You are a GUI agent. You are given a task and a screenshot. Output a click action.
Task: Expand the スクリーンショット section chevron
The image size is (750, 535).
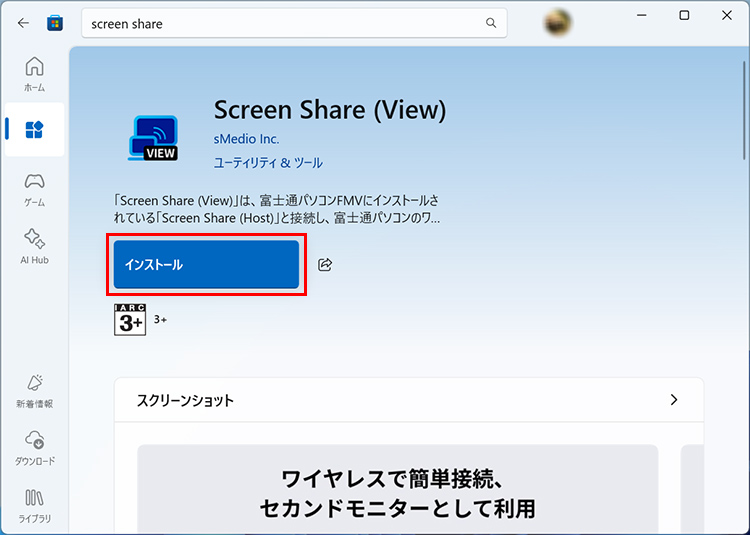674,400
